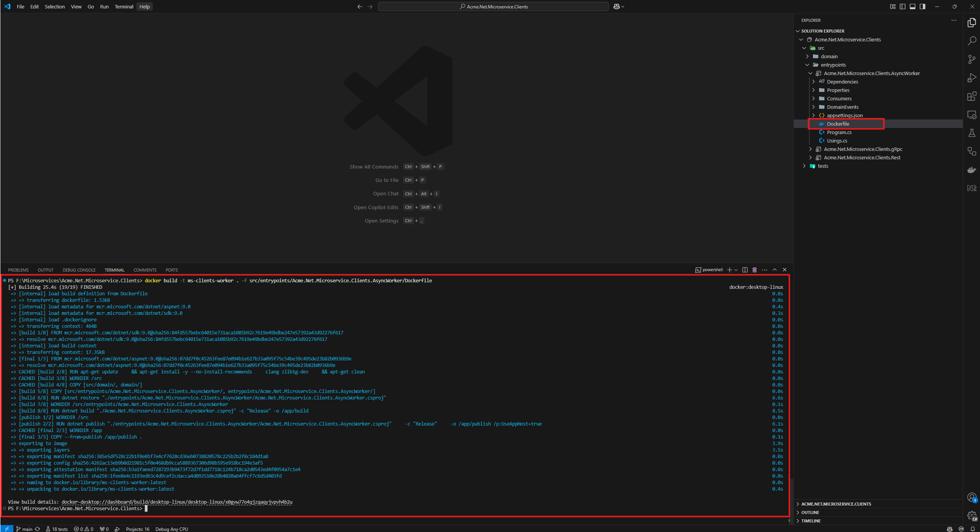
Task: Collapse the SOLUTION EXPLORER section
Action: point(798,31)
